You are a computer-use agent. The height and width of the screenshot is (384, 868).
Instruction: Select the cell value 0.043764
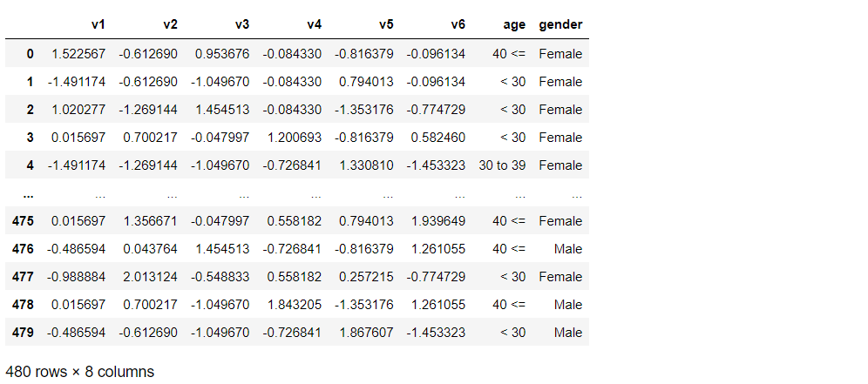(x=151, y=249)
